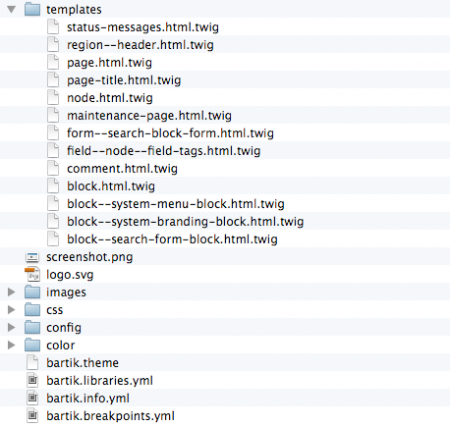This screenshot has height=424, width=450.
Task: Select block--system-menu-block.html.twig file name
Action: coord(176,204)
